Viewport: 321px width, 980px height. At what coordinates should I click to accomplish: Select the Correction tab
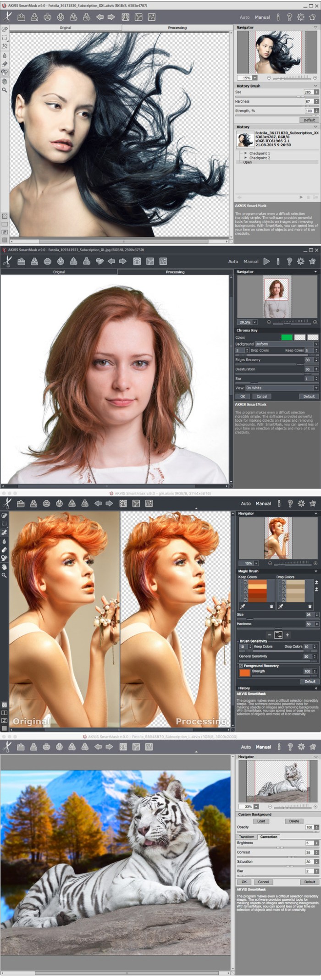point(269,837)
